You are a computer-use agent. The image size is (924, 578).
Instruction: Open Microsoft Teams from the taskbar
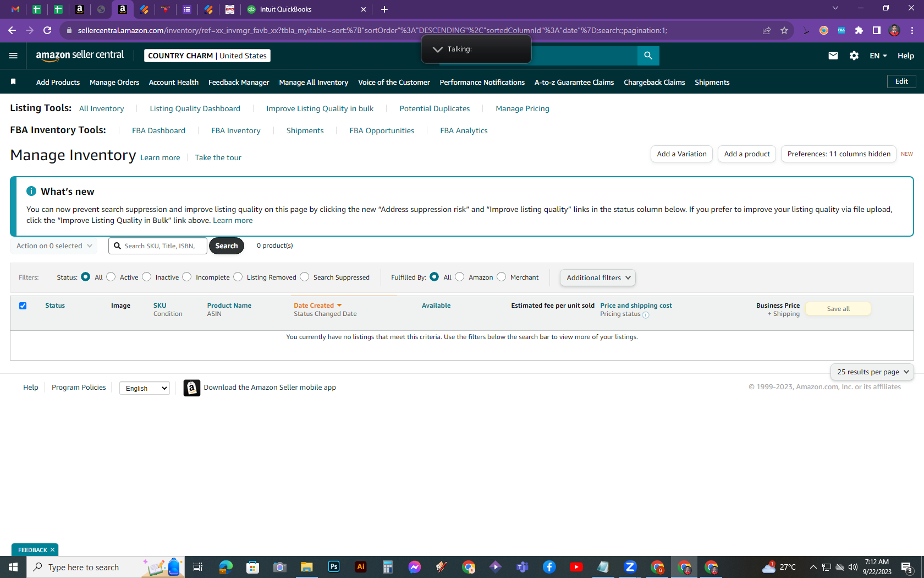pyautogui.click(x=522, y=567)
